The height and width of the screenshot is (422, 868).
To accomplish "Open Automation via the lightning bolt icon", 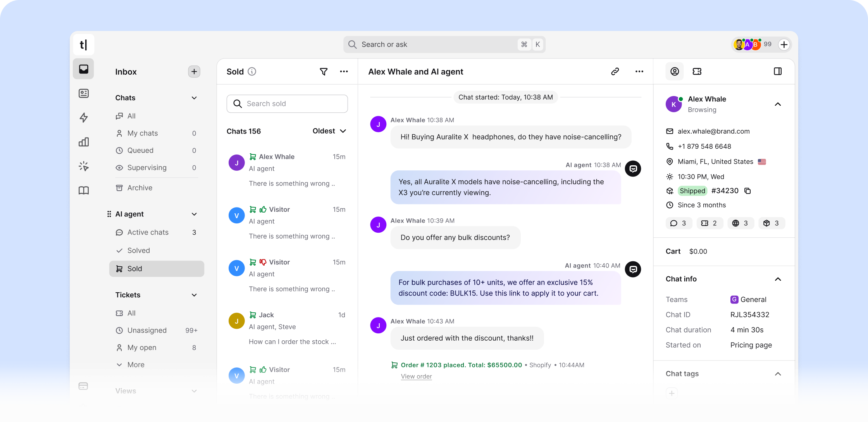I will (83, 118).
